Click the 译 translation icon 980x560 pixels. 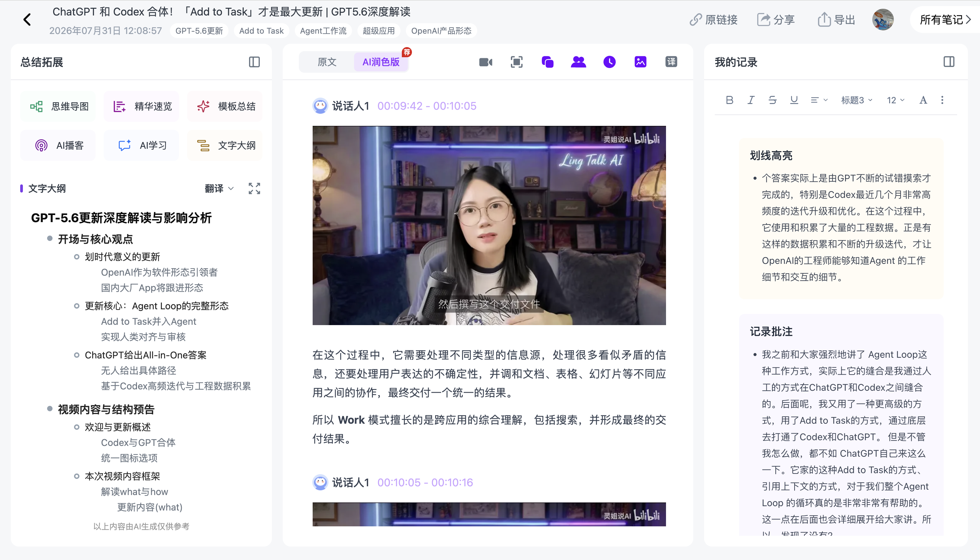(x=671, y=62)
